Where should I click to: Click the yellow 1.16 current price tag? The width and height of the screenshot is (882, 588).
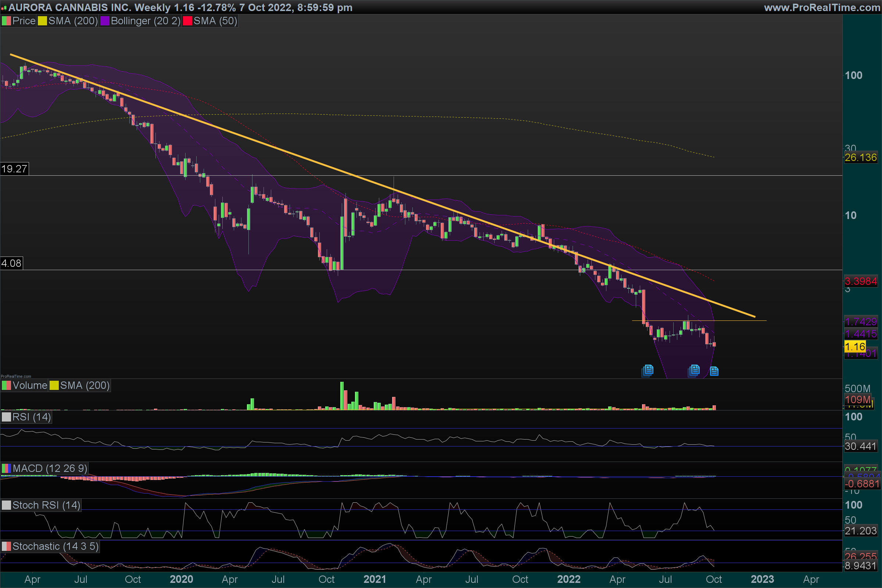point(855,347)
